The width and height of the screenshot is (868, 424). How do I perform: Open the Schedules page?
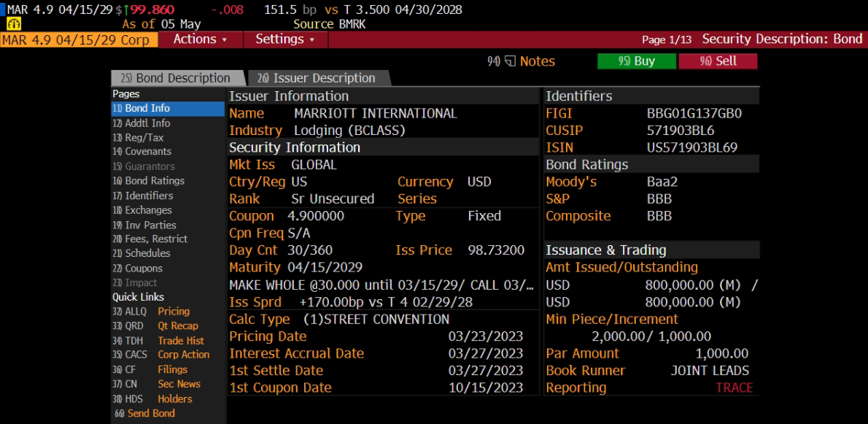click(x=142, y=253)
